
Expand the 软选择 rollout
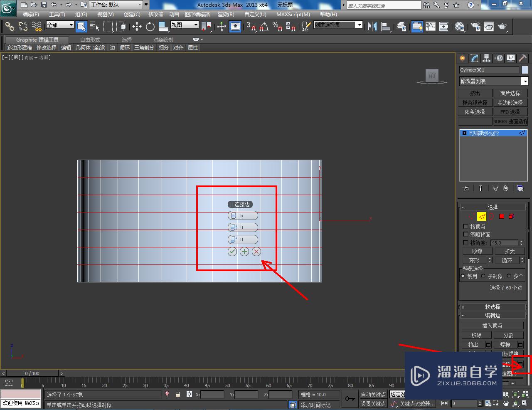493,306
